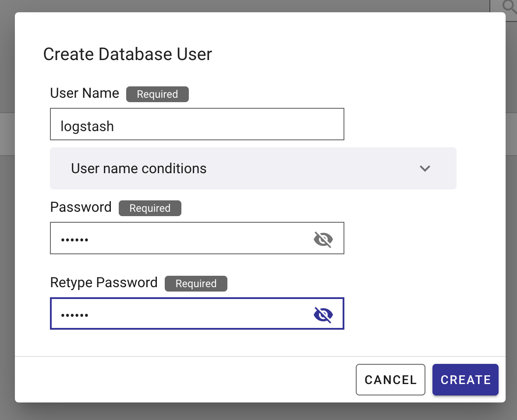
Task: Click the Create Database User dialog title
Action: coord(127,54)
